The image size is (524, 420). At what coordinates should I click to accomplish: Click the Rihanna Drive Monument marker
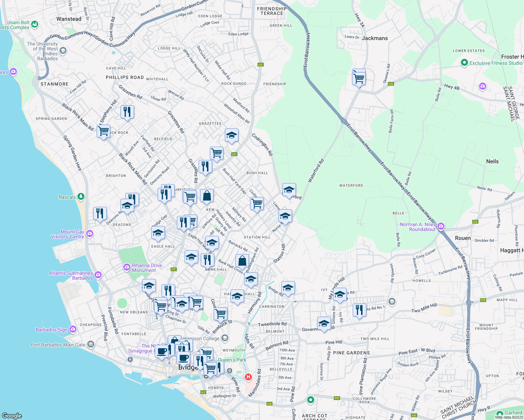[127, 268]
